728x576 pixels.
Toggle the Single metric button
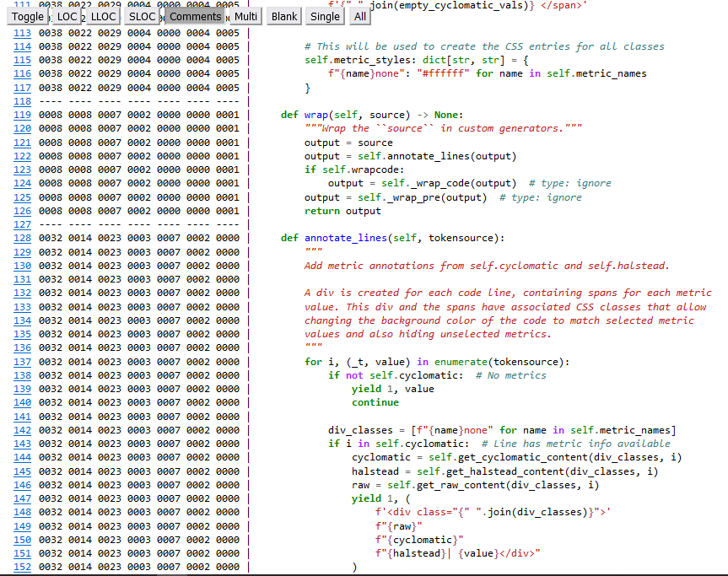(x=325, y=17)
